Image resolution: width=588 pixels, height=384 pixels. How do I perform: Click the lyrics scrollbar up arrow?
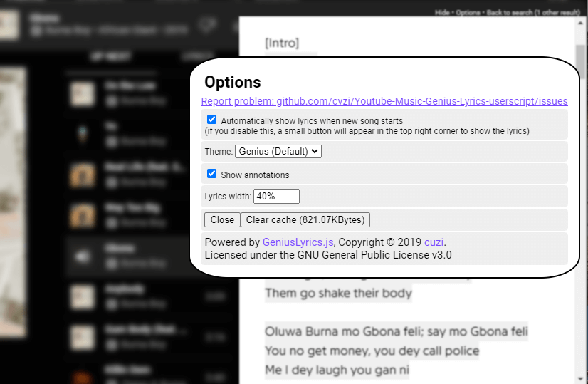coord(582,23)
